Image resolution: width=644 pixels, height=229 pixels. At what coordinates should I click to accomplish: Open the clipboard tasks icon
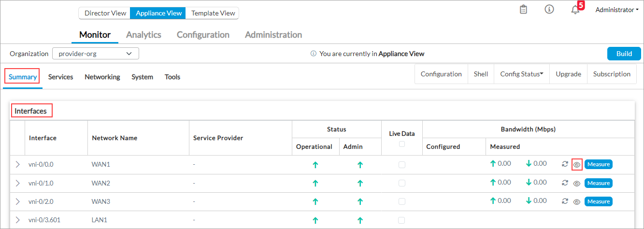coord(523,10)
